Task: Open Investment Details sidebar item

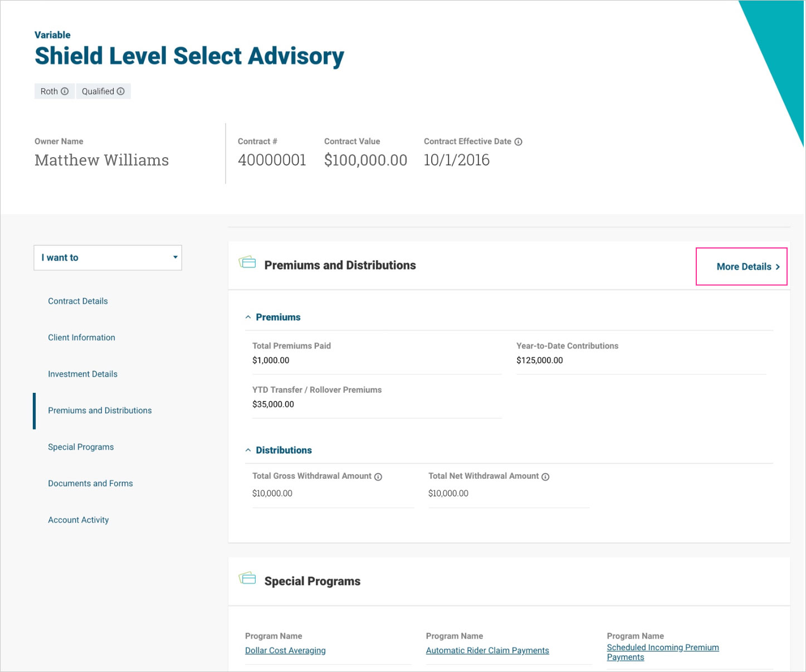Action: 82,374
